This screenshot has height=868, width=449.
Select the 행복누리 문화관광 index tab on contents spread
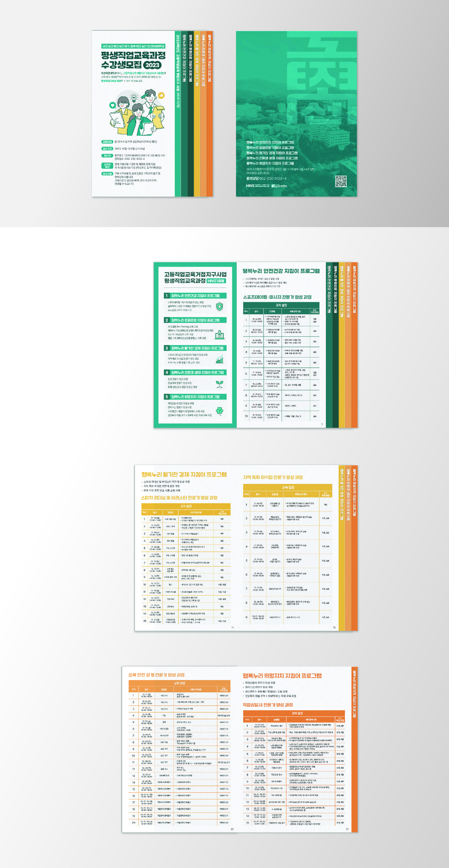coord(336,345)
